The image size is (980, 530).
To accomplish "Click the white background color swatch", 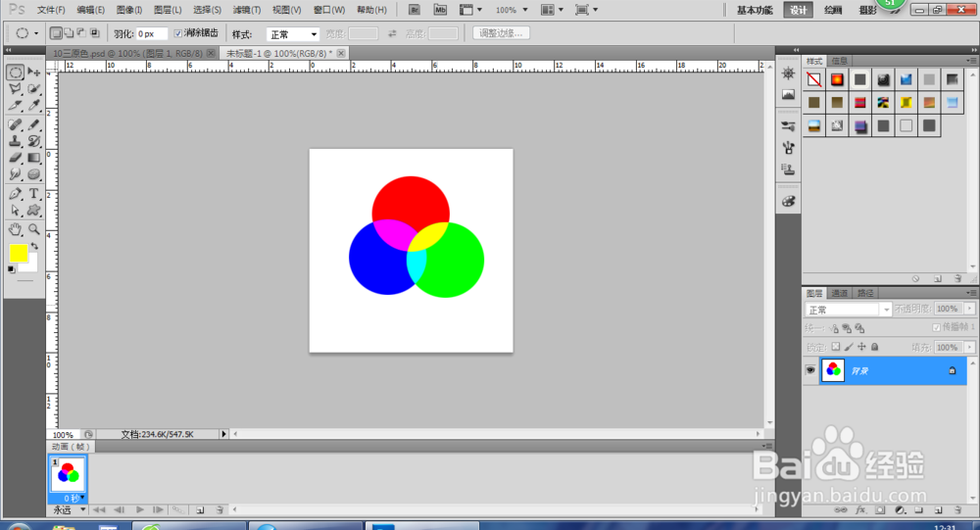I will coord(33,266).
